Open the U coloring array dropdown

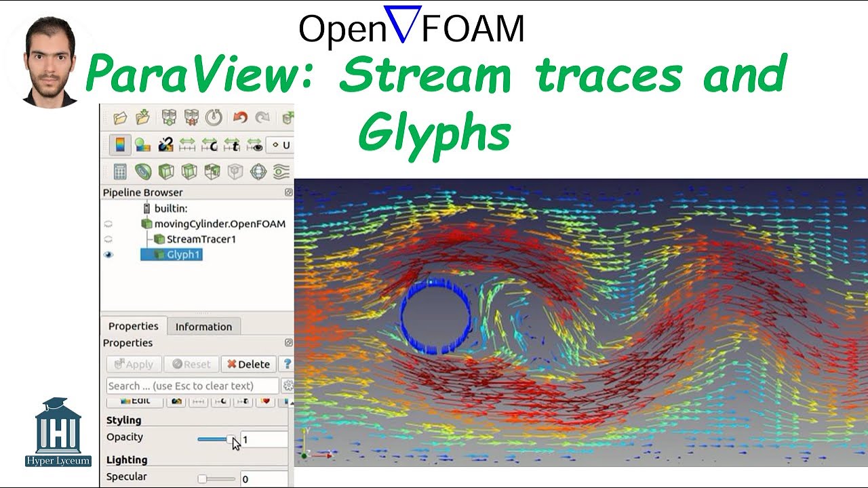(280, 144)
